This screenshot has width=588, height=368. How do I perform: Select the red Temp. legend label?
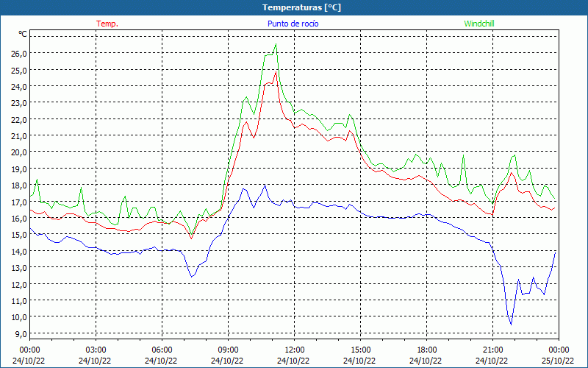point(107,24)
